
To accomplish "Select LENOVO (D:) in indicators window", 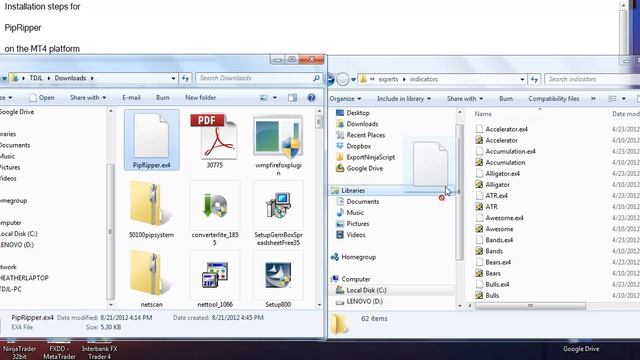I will [359, 301].
